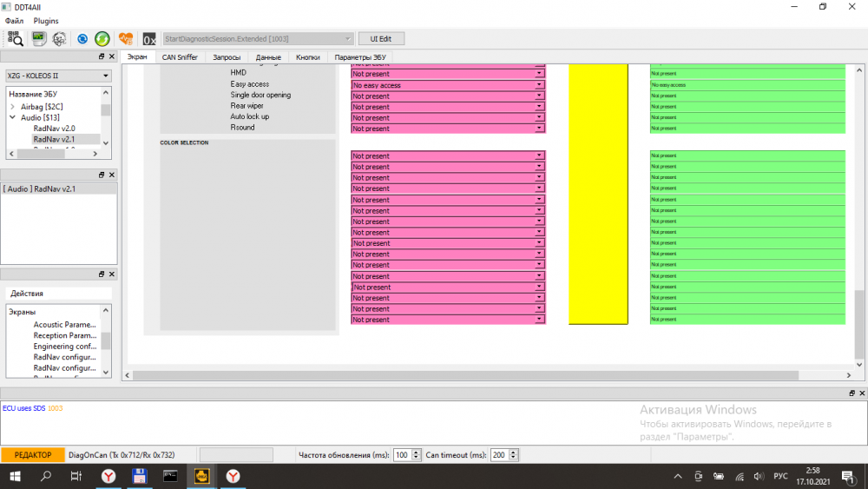
Task: Click the green auto-refresh circle icon
Action: [102, 39]
